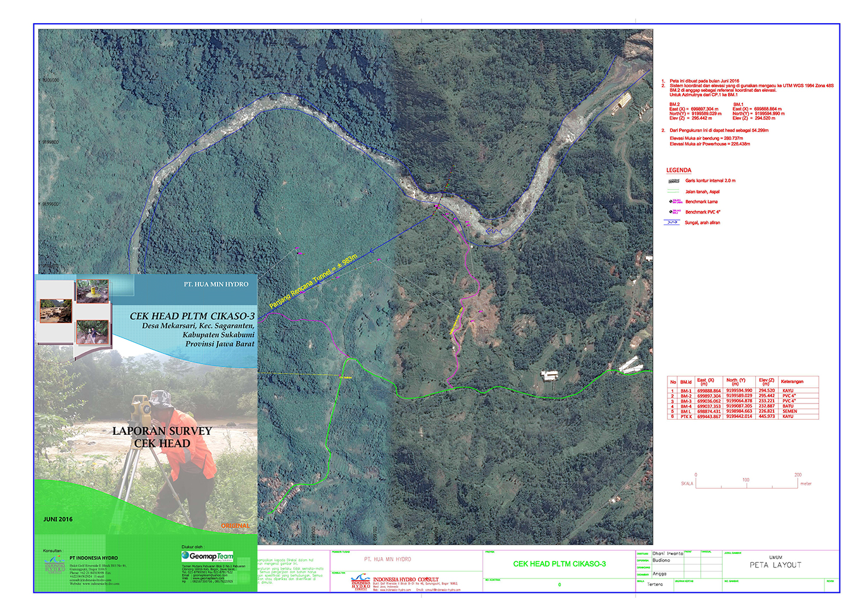Click the Geomap Team logo
866x616 pixels.
point(207,556)
